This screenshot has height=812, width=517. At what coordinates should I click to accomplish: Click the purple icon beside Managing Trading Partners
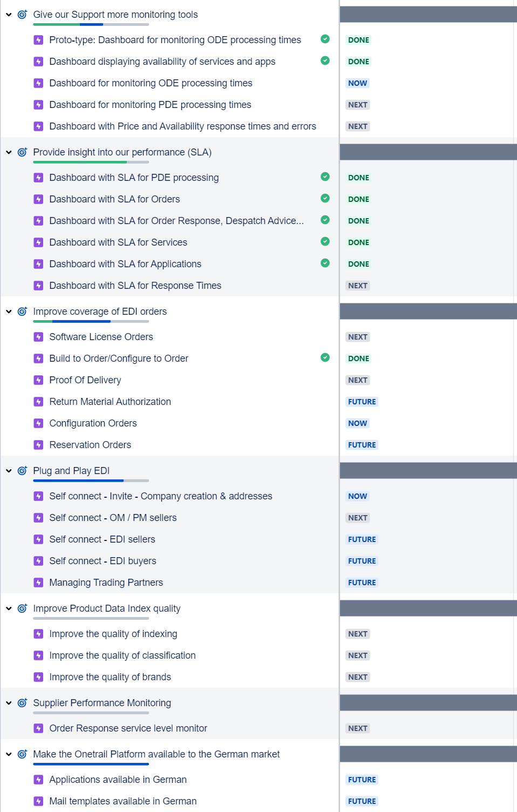pos(38,583)
